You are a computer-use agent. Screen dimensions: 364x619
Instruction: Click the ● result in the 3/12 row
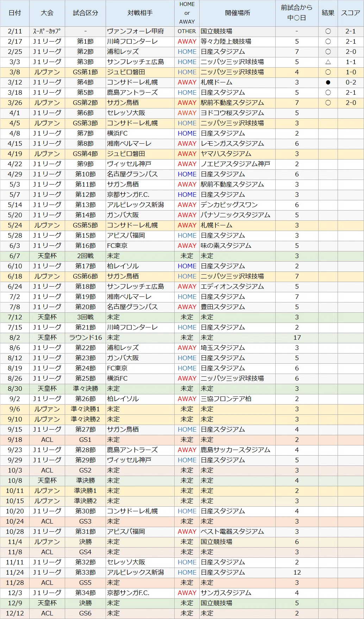[328, 82]
